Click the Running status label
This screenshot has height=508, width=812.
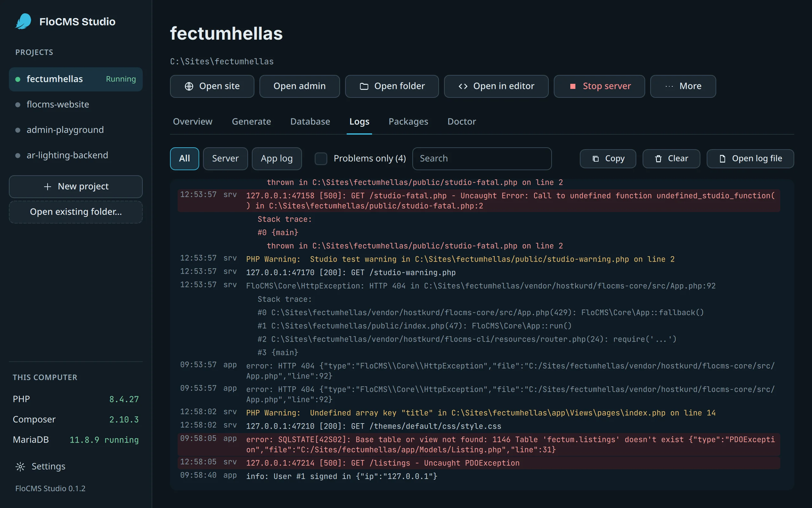click(121, 79)
